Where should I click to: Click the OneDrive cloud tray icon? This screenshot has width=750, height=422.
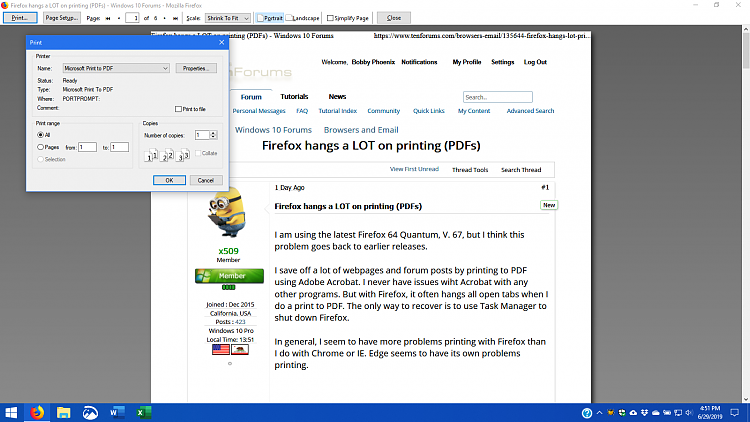click(x=656, y=412)
